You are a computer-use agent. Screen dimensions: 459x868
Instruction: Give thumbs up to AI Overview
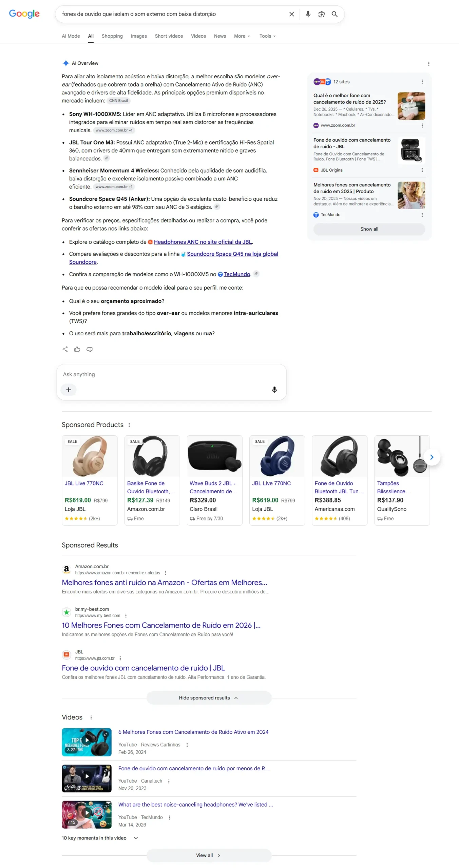pyautogui.click(x=77, y=350)
